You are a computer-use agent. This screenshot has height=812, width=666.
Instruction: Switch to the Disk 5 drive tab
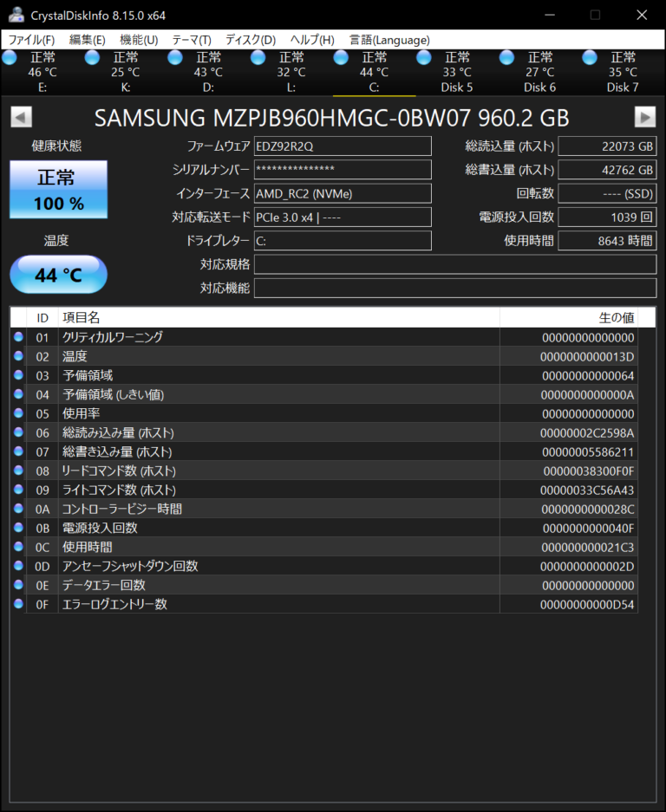pyautogui.click(x=457, y=72)
